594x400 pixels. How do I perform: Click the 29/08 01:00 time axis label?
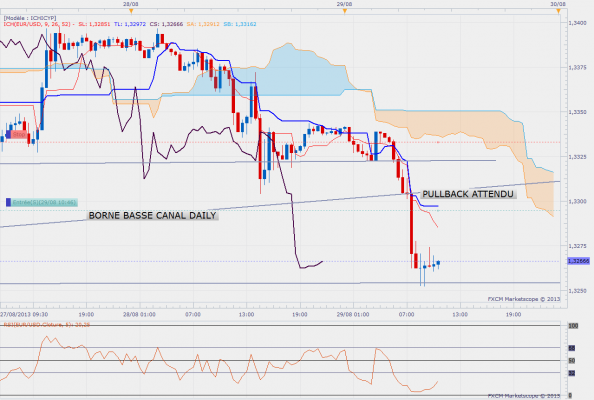[x=353, y=314]
